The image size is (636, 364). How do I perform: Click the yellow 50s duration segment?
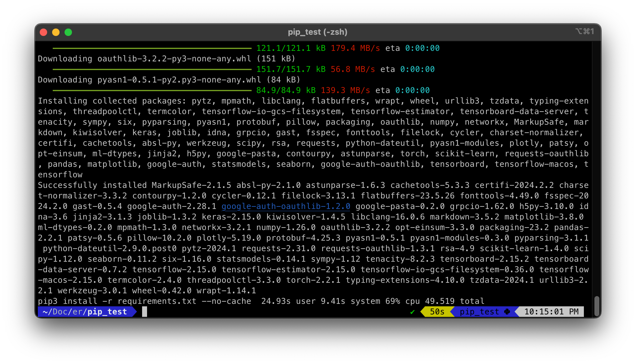tap(437, 312)
